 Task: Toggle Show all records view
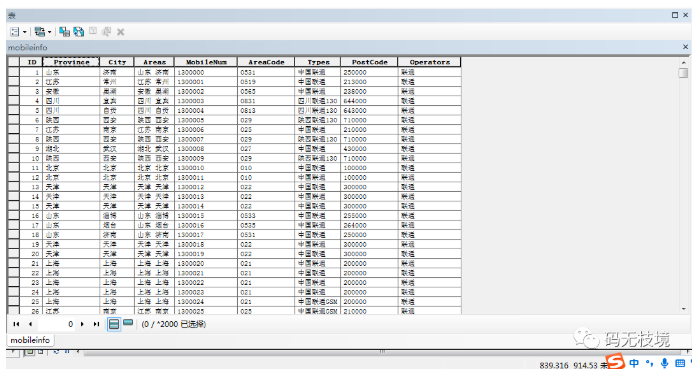114,324
